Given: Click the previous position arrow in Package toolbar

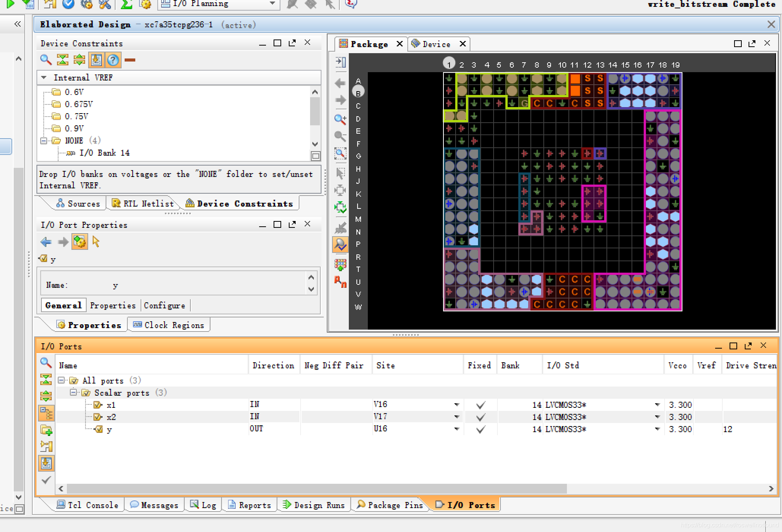Looking at the screenshot, I should click(x=340, y=84).
